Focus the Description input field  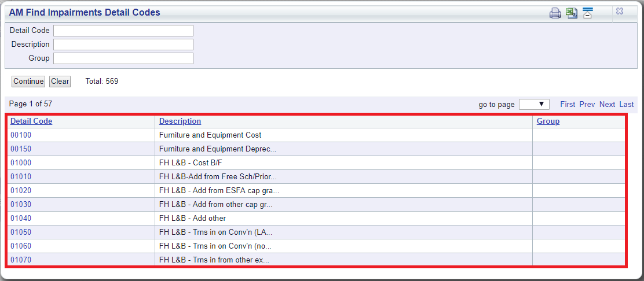tap(123, 45)
